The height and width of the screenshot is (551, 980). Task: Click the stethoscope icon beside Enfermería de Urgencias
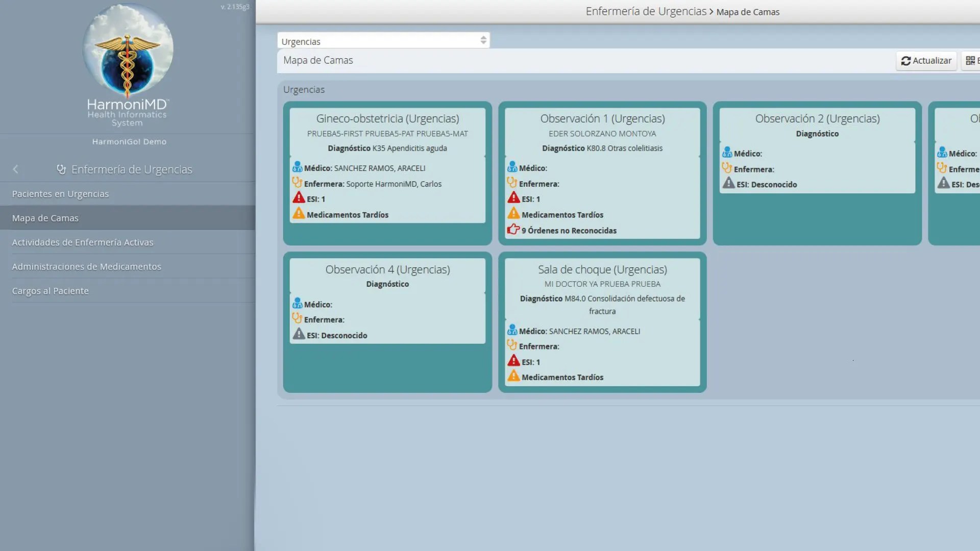click(x=61, y=169)
